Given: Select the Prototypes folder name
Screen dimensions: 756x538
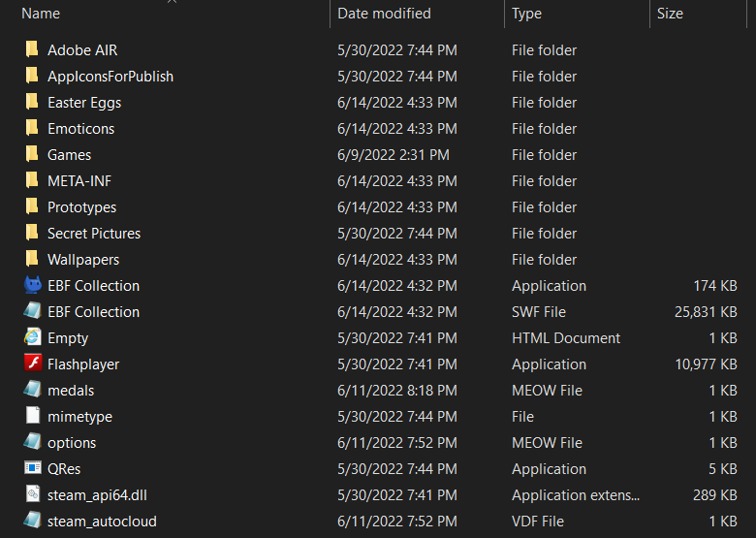Looking at the screenshot, I should [81, 206].
